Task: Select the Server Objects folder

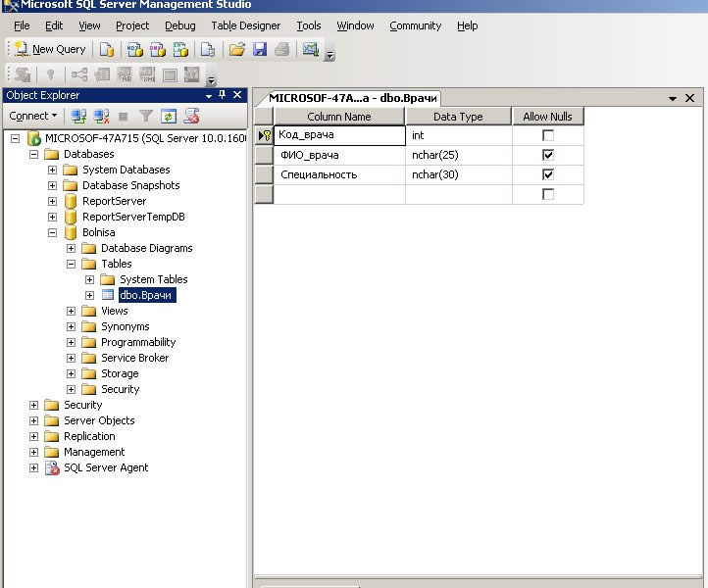Action: 99,420
